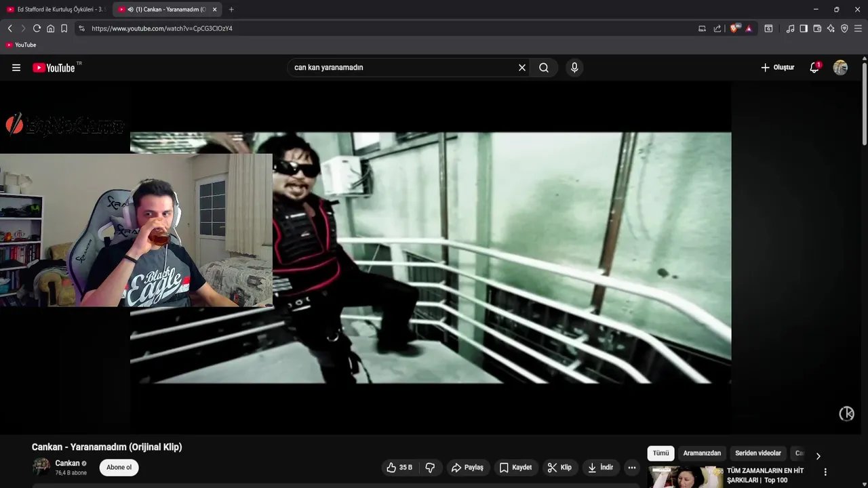Screen dimensions: 868x488
Task: Select the Aramanızdan filter chip
Action: (x=702, y=453)
